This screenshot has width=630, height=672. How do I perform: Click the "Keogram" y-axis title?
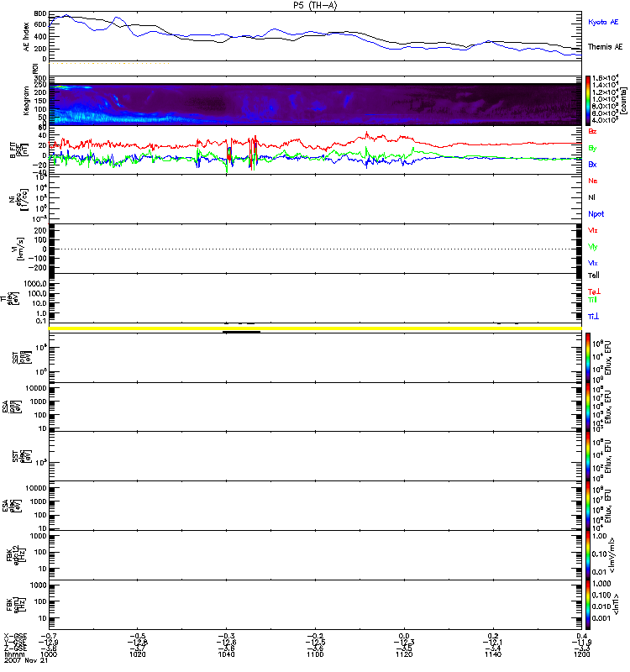(x=26, y=100)
